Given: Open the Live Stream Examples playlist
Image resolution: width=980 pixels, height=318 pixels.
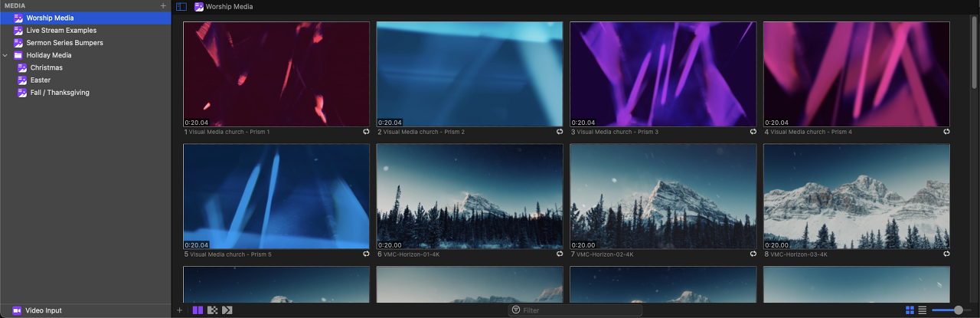Looking at the screenshot, I should (86, 31).
